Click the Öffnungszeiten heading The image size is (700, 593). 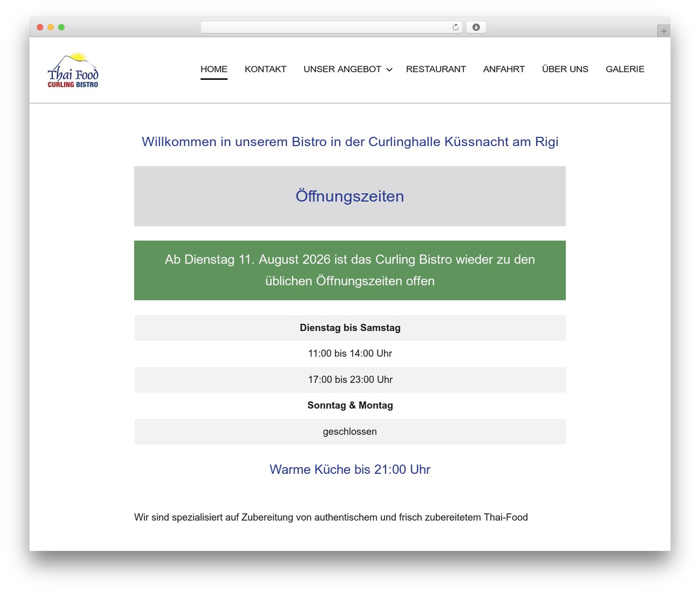pyautogui.click(x=350, y=196)
